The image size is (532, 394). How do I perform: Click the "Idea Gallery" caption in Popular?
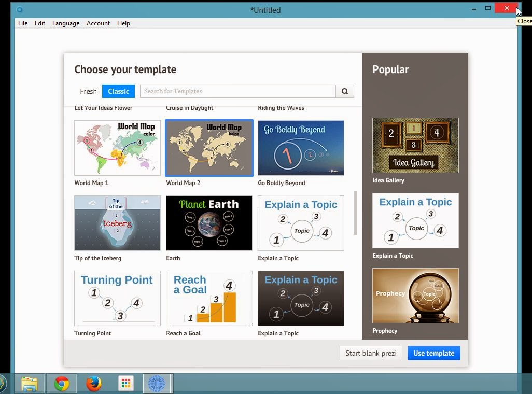pyautogui.click(x=388, y=180)
